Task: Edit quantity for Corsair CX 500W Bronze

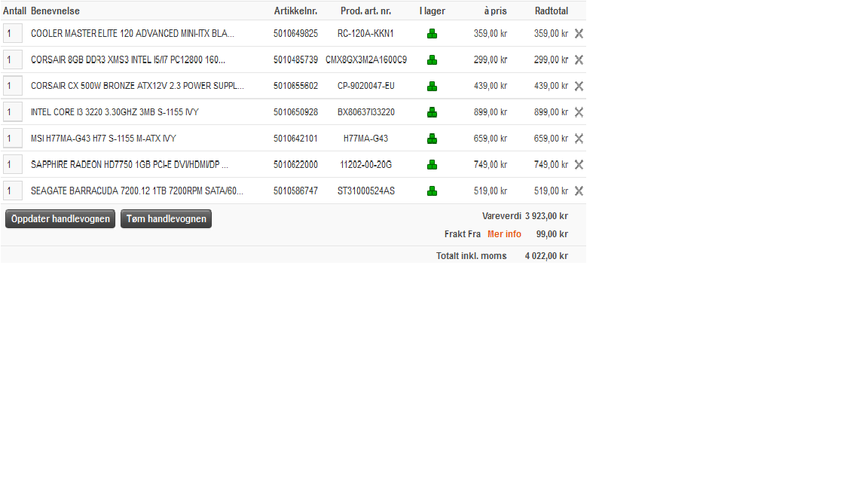Action: tap(13, 86)
